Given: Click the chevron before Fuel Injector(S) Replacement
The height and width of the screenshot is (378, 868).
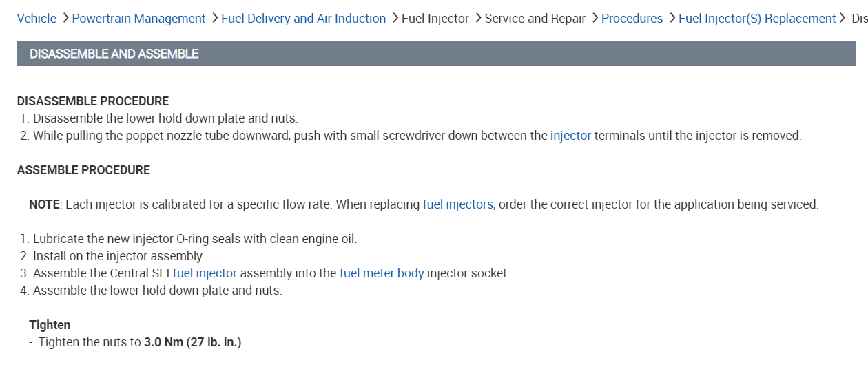Looking at the screenshot, I should (672, 18).
